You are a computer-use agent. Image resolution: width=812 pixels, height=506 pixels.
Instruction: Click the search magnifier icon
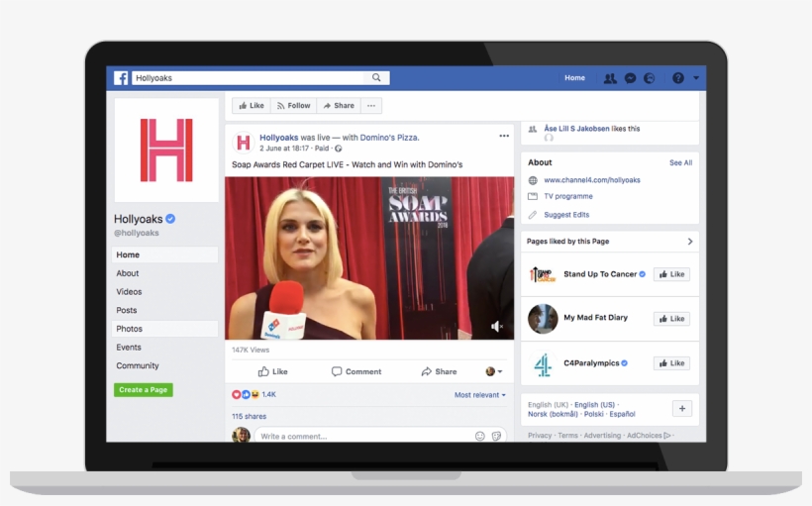click(x=376, y=77)
